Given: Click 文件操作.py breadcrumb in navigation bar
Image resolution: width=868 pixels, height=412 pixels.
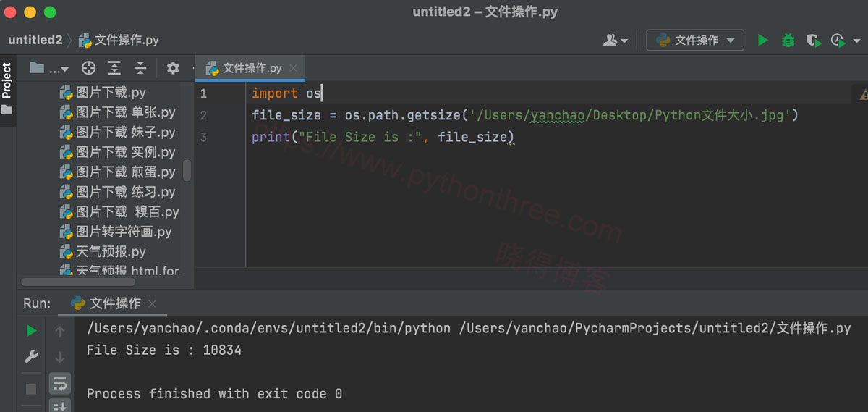Looking at the screenshot, I should [x=119, y=41].
